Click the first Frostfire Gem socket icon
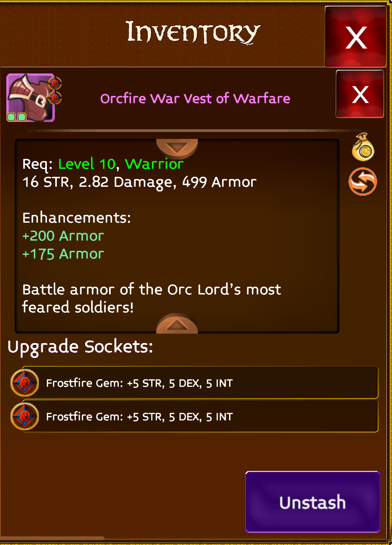The height and width of the screenshot is (545, 392). 25,383
